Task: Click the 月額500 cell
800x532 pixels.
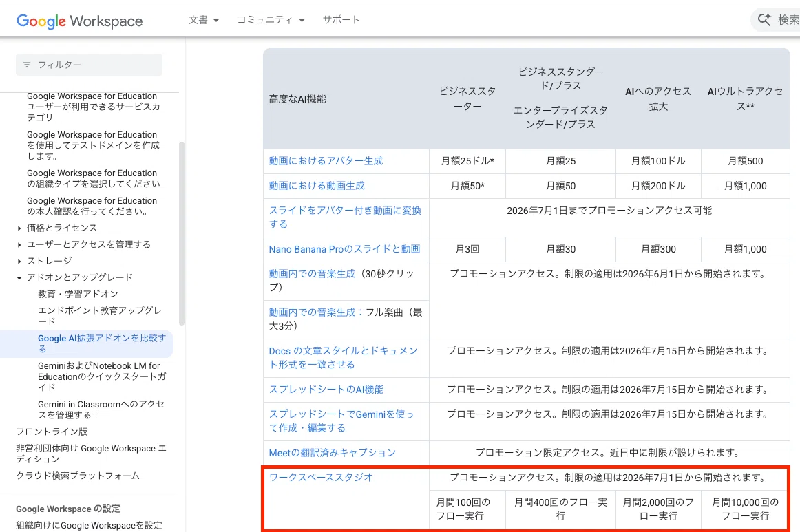Action: pyautogui.click(x=746, y=160)
